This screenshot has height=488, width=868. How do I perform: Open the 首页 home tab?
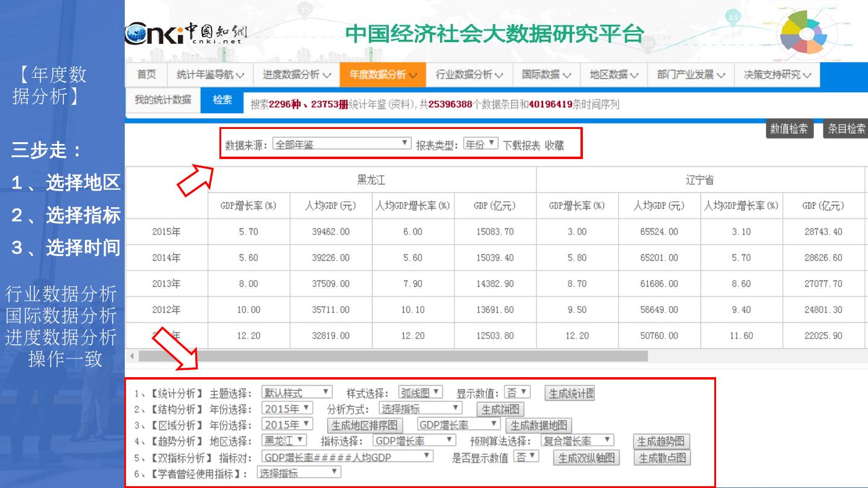tap(146, 75)
